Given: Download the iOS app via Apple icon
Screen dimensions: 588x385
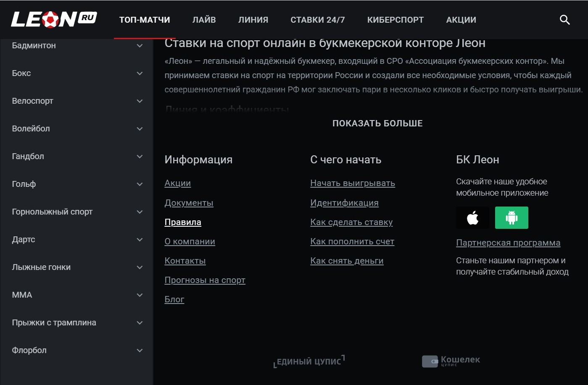Looking at the screenshot, I should (x=473, y=218).
